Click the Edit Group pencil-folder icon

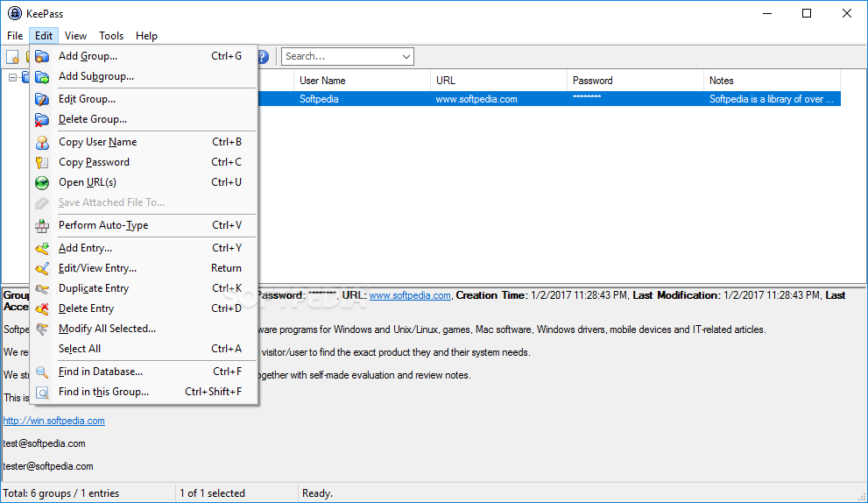tap(42, 100)
